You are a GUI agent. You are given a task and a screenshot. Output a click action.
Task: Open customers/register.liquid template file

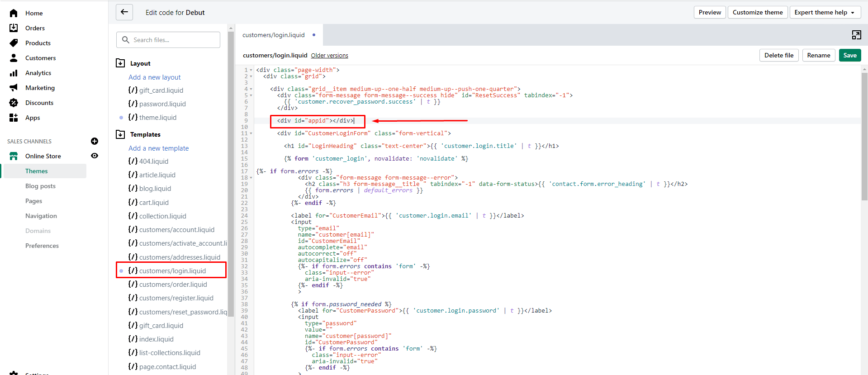tap(171, 298)
